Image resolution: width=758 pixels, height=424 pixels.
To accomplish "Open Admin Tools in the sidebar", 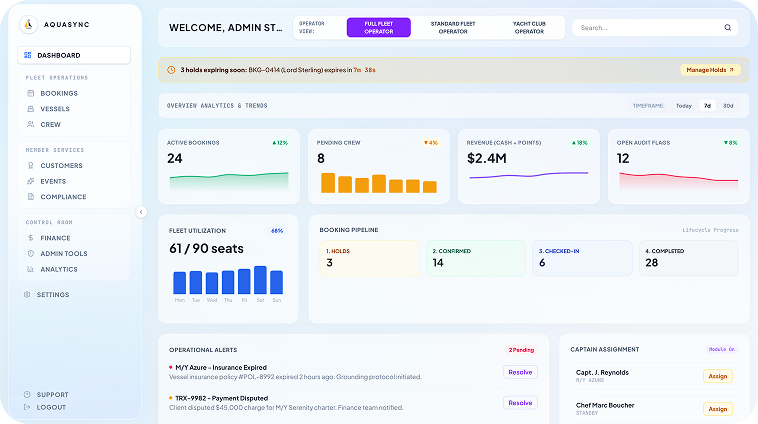I will tap(74, 253).
